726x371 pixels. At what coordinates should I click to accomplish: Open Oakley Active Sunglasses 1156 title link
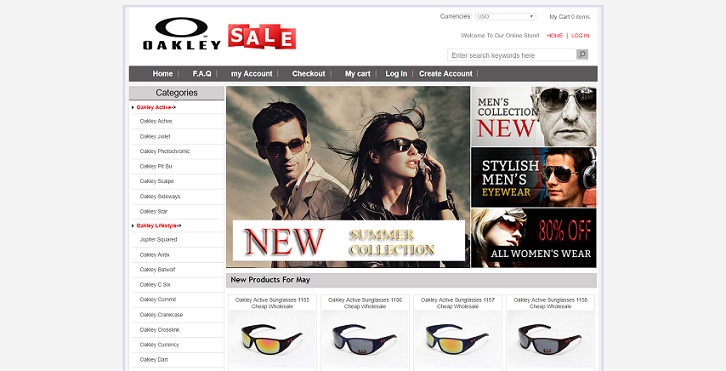[x=365, y=303]
